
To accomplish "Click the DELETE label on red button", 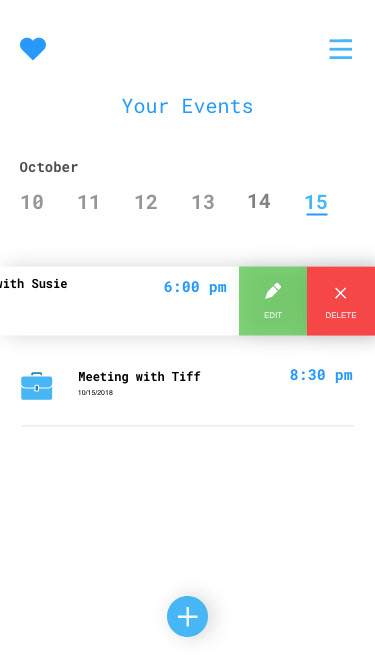I will [x=341, y=315].
